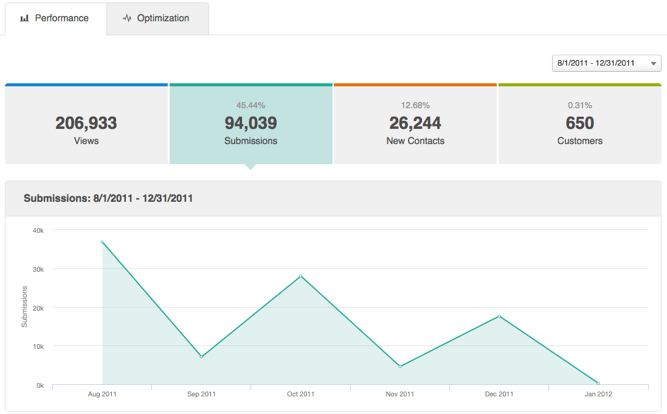Select the 94,039 Submissions metric card
Screen dimensions: 667x414
[250, 125]
